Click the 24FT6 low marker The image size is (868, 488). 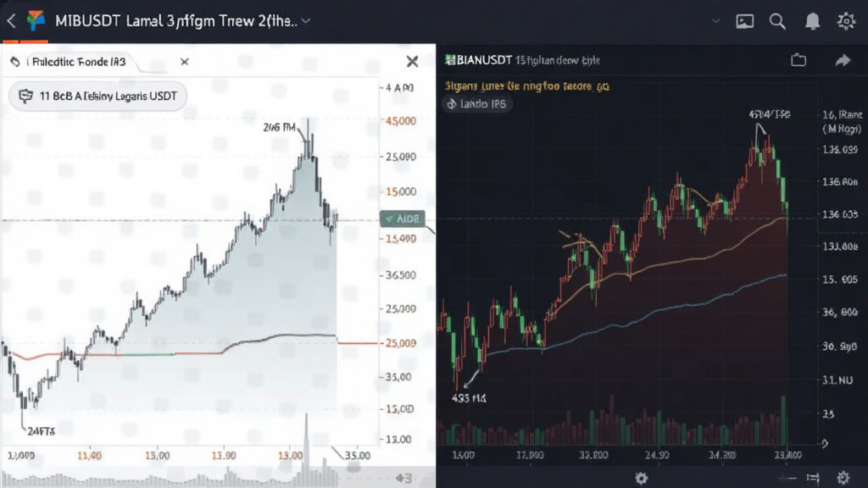[x=41, y=431]
